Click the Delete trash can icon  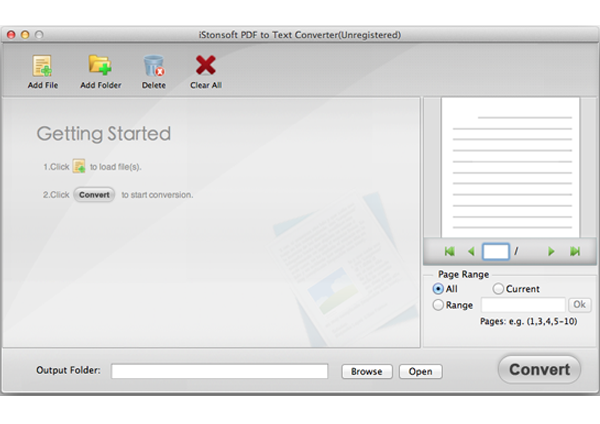pos(153,66)
